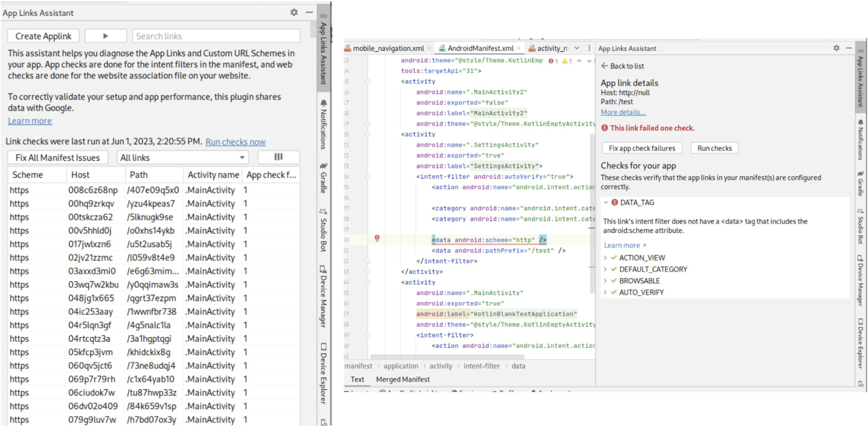Screen dimensions: 868x426
Task: Run link checks using the play arrow icon
Action: click(106, 36)
